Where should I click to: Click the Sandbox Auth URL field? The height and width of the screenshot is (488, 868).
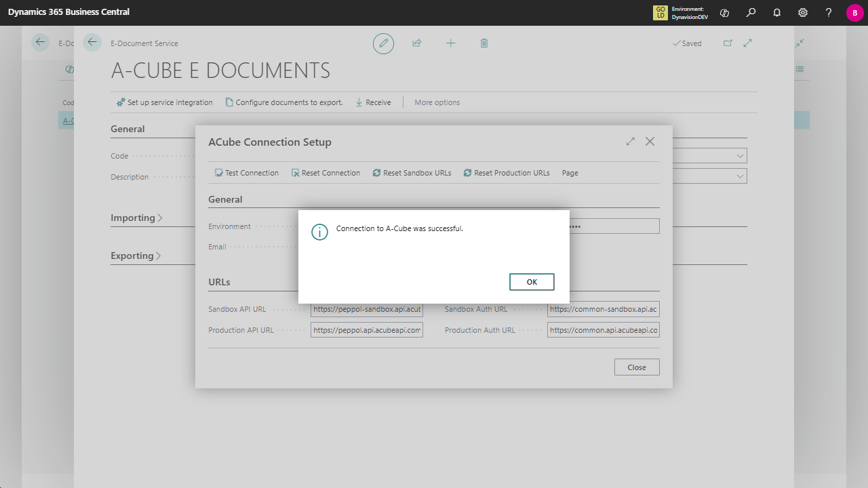[604, 309]
